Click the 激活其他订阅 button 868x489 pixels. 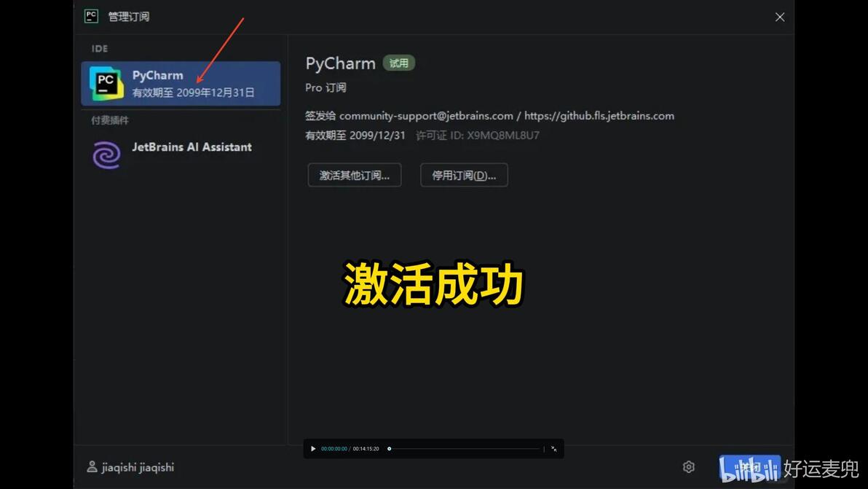(355, 175)
